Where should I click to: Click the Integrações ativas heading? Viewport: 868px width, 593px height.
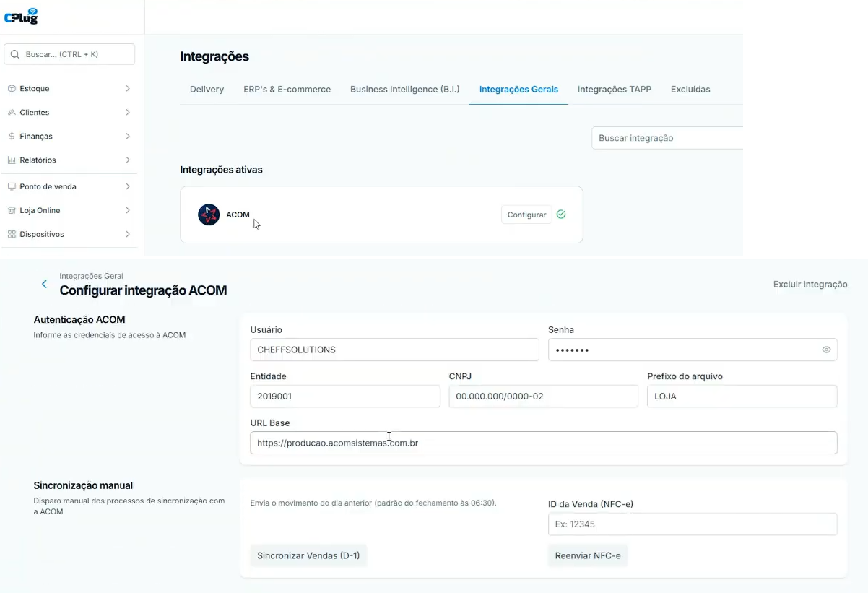(221, 170)
